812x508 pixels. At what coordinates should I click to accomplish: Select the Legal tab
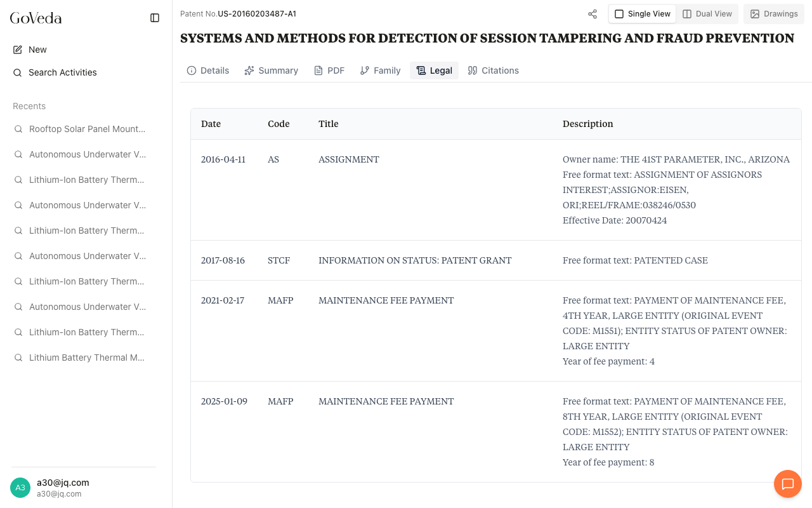point(435,70)
